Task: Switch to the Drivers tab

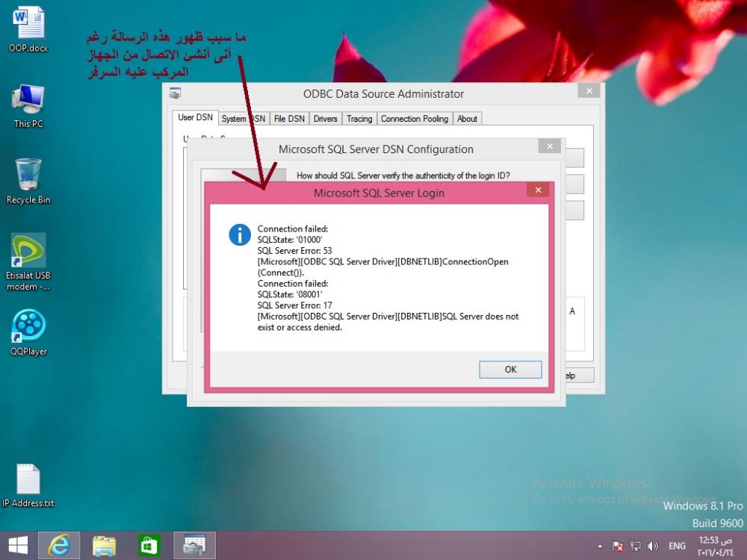Action: click(326, 119)
